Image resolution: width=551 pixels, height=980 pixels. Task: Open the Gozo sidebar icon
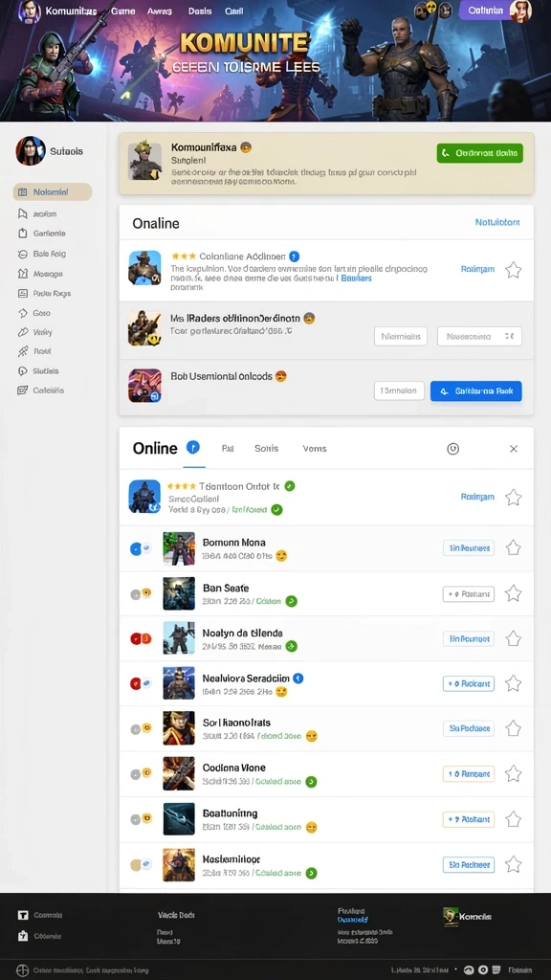click(23, 313)
